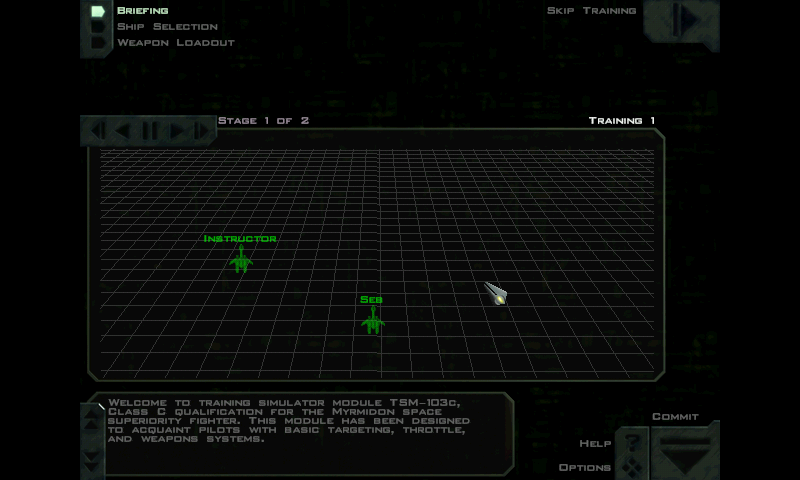Toggle the Briefing indicator box
Screen dimensions: 800x480
click(98, 11)
